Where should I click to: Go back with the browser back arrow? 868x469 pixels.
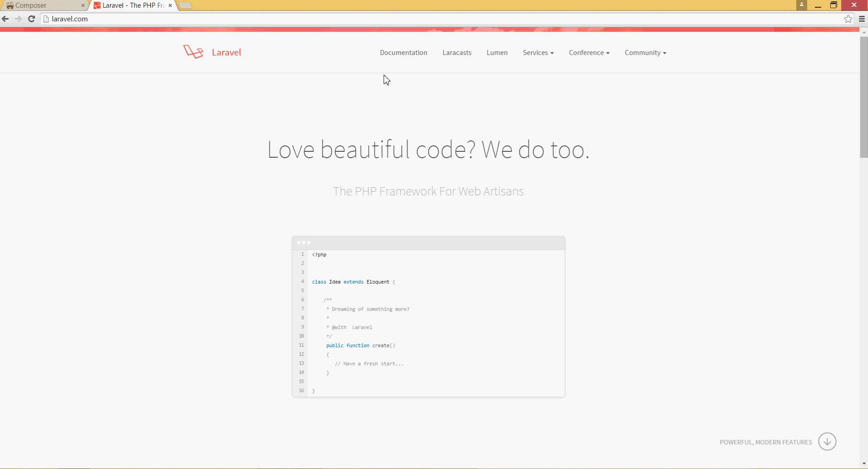click(5, 19)
